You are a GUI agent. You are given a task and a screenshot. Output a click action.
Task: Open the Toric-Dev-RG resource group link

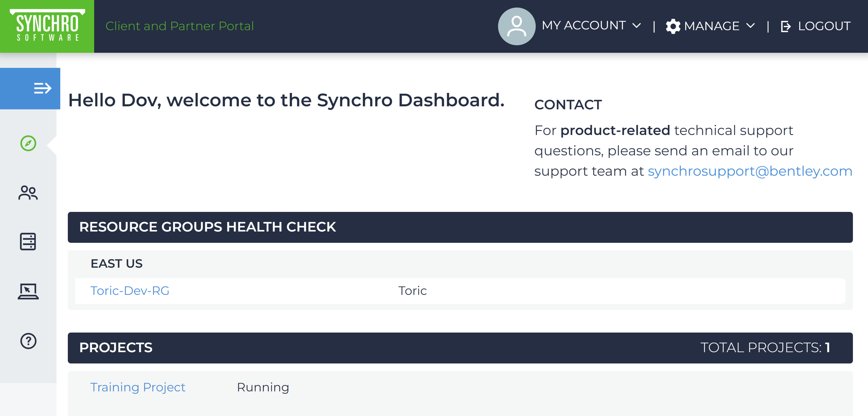click(x=130, y=291)
